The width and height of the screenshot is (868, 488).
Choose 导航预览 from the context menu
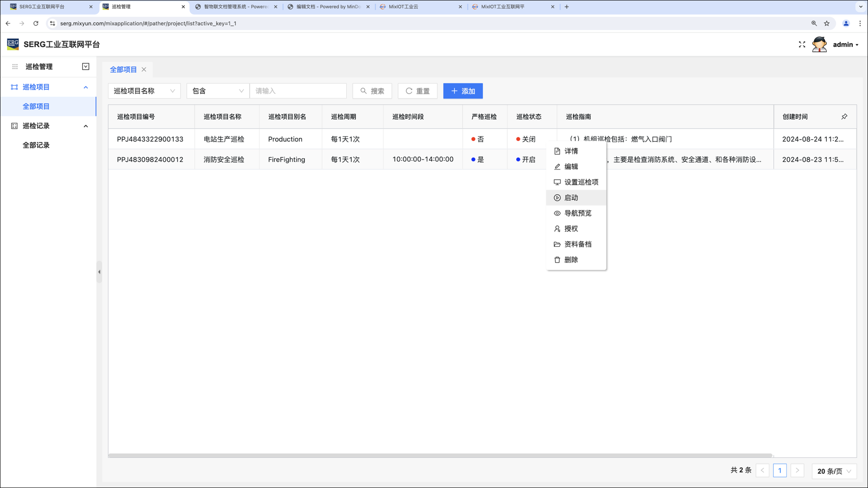click(x=577, y=213)
